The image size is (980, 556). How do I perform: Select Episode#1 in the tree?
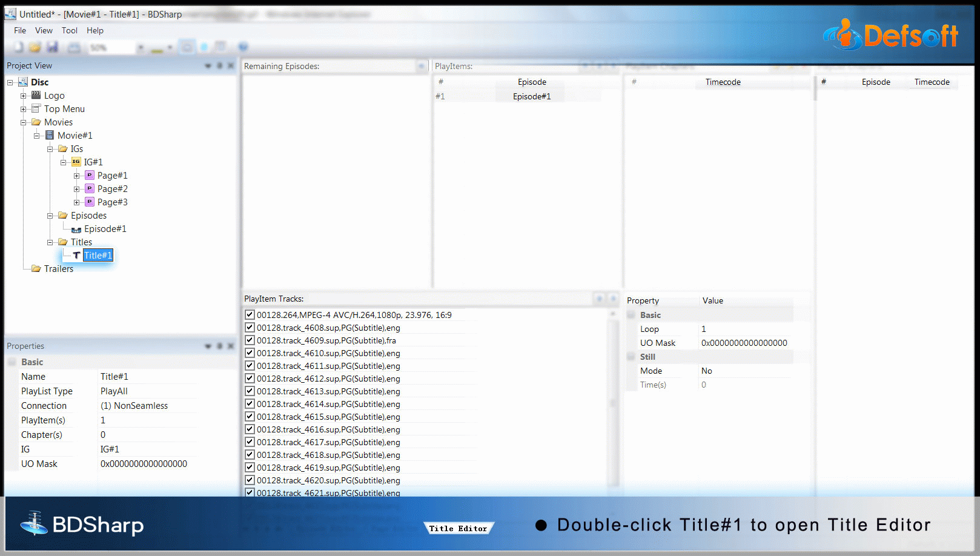coord(105,229)
